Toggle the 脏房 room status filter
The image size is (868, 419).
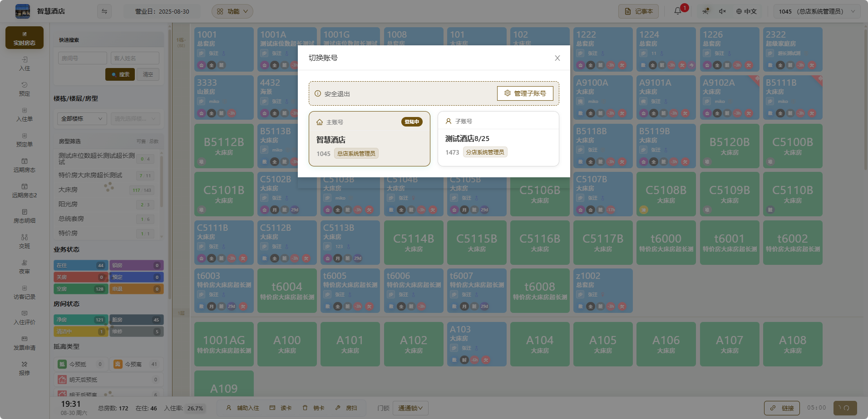point(137,320)
